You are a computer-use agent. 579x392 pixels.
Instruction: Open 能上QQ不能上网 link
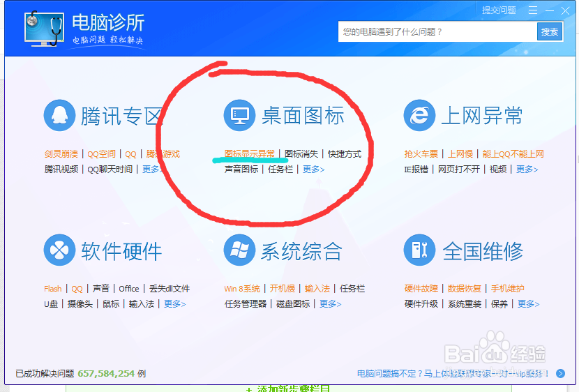513,154
